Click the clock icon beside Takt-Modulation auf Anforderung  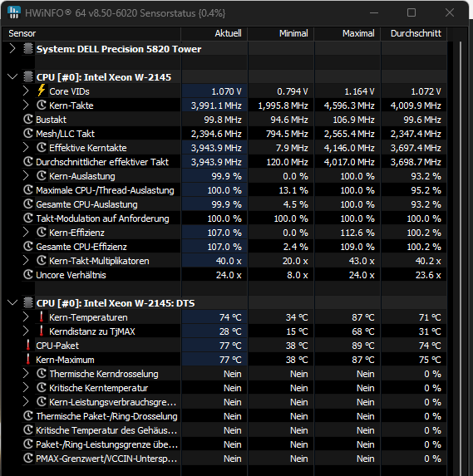tap(28, 218)
